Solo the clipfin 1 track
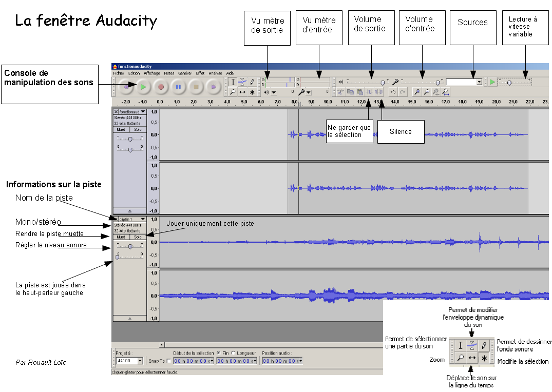This screenshot has height=392, width=552. (x=138, y=237)
